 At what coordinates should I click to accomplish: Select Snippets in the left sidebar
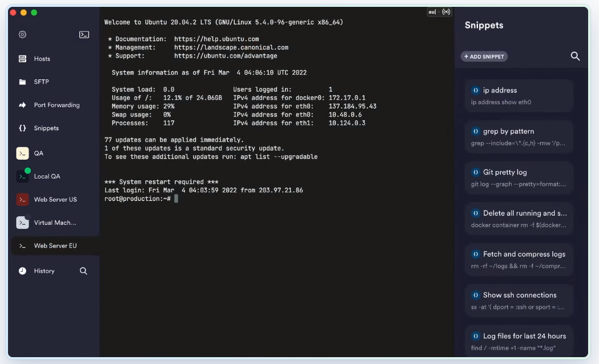pyautogui.click(x=46, y=128)
